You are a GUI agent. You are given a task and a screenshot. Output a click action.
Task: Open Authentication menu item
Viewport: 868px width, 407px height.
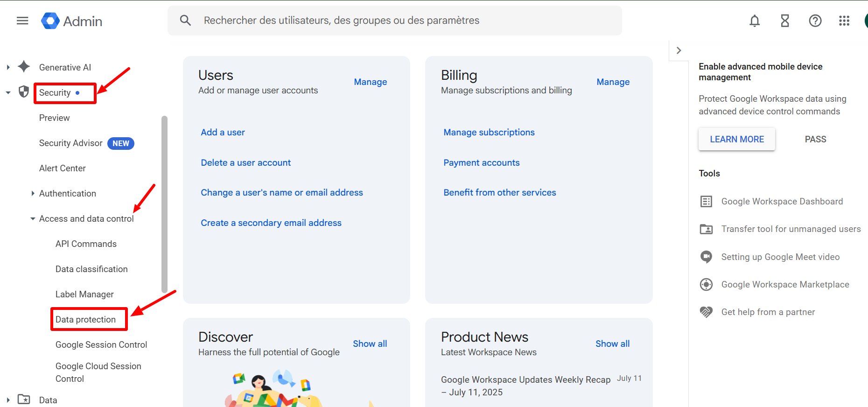(67, 193)
